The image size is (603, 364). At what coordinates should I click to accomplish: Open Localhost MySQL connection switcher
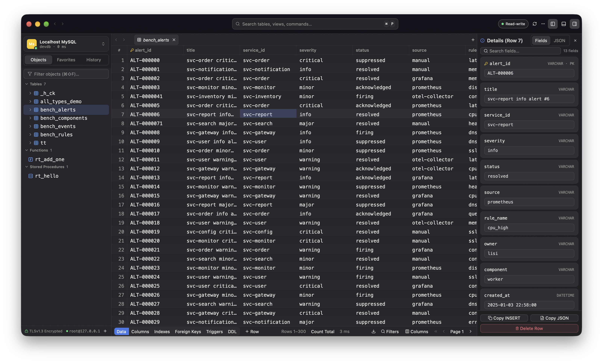(x=66, y=44)
